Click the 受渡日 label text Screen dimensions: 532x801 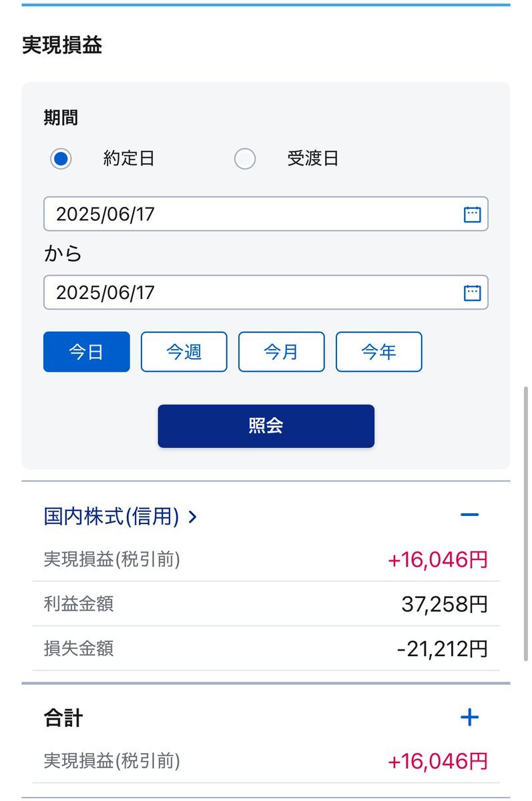click(x=313, y=159)
